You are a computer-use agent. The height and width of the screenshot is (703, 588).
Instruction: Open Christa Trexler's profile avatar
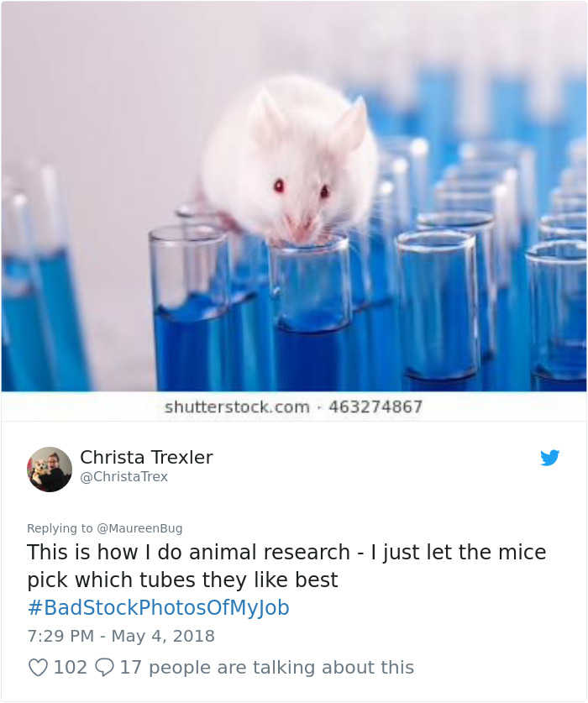[x=50, y=470]
